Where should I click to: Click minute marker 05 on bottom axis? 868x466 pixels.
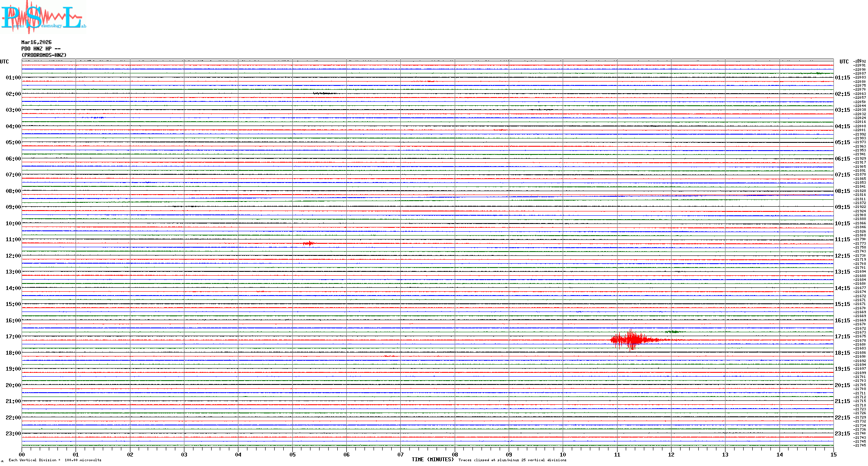point(292,454)
